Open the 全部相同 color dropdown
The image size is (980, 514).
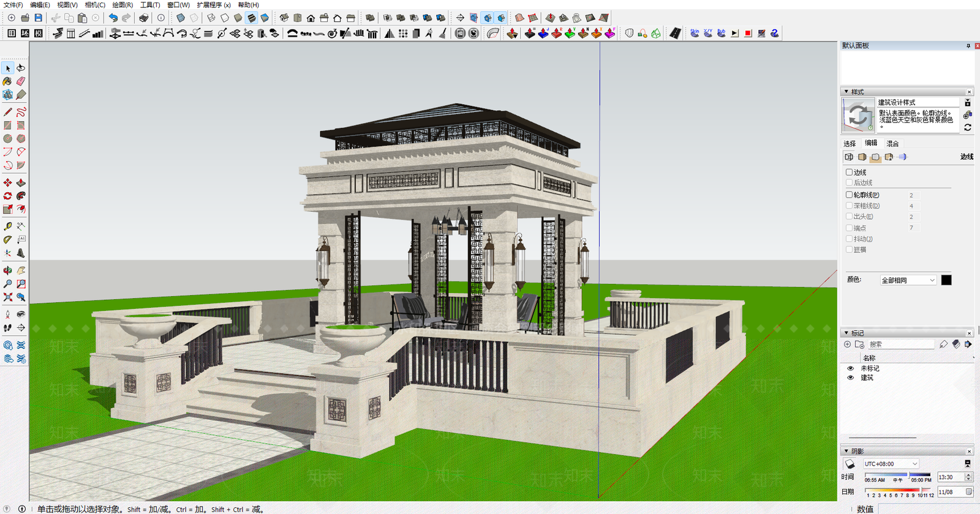click(908, 280)
